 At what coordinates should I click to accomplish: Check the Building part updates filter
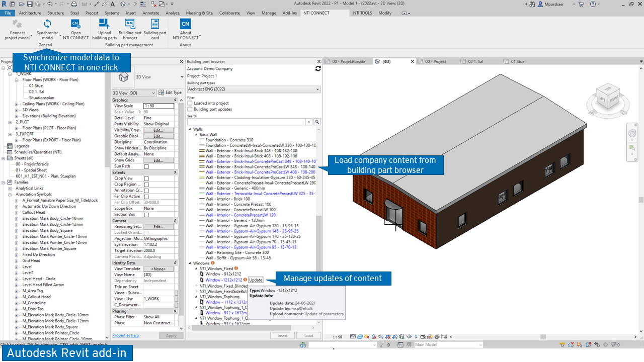pos(190,109)
